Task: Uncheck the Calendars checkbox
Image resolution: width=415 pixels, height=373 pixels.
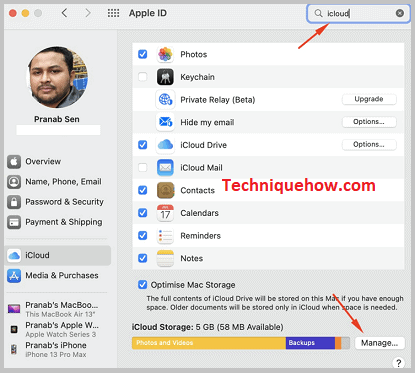Action: (x=143, y=213)
